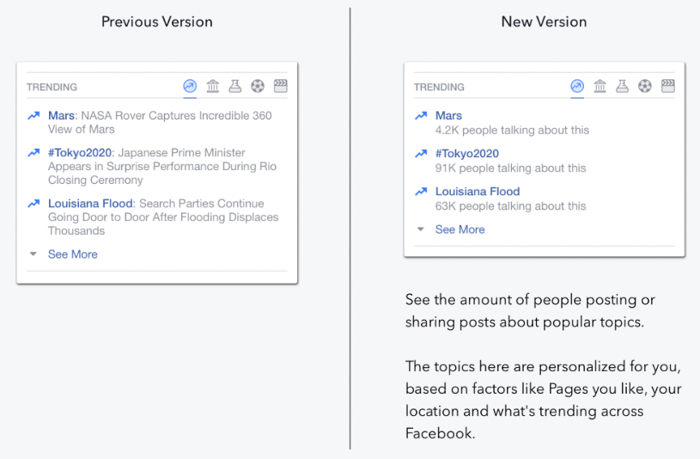Choose Science flask icon in Previous Version panel
The image size is (700, 459).
[235, 87]
